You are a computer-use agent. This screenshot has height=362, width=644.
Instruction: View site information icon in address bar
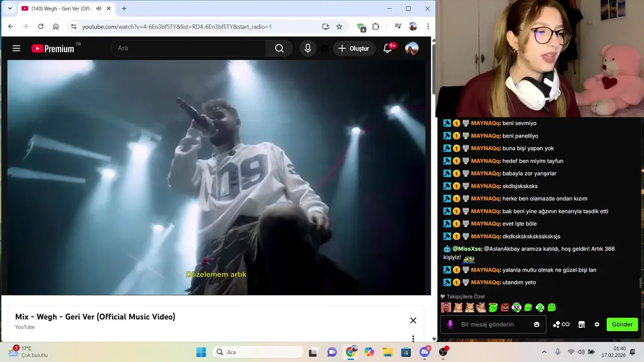pos(73,27)
